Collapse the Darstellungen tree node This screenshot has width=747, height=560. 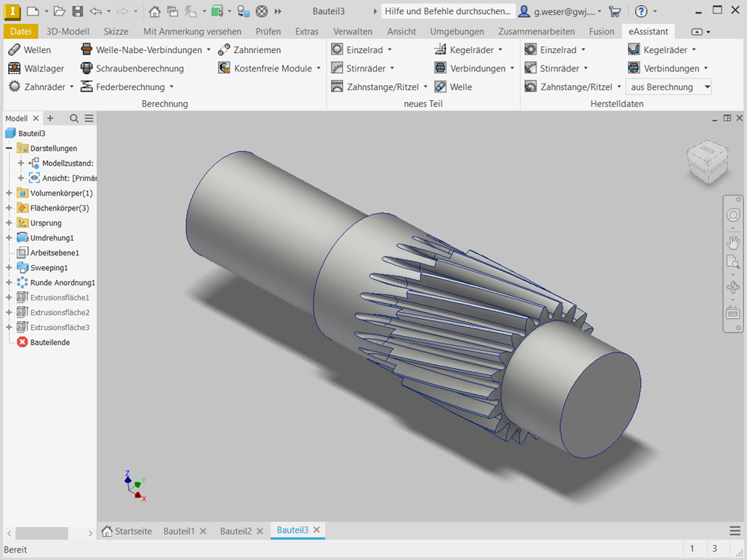tap(9, 149)
